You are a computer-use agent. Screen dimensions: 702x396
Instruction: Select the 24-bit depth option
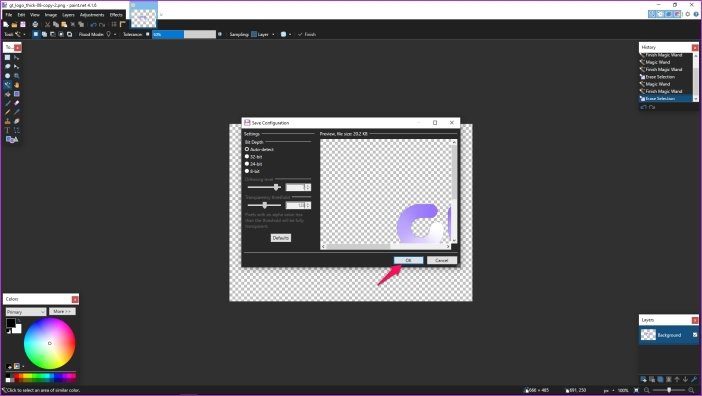[x=253, y=164]
